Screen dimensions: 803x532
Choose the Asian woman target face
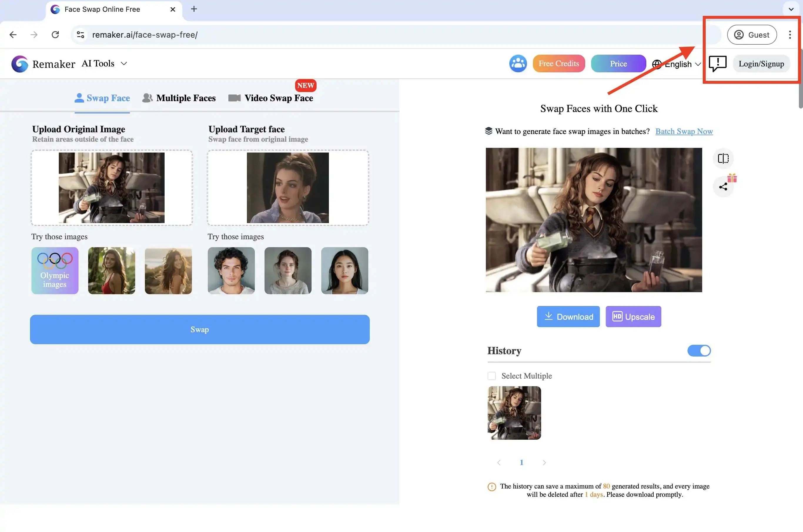(344, 270)
